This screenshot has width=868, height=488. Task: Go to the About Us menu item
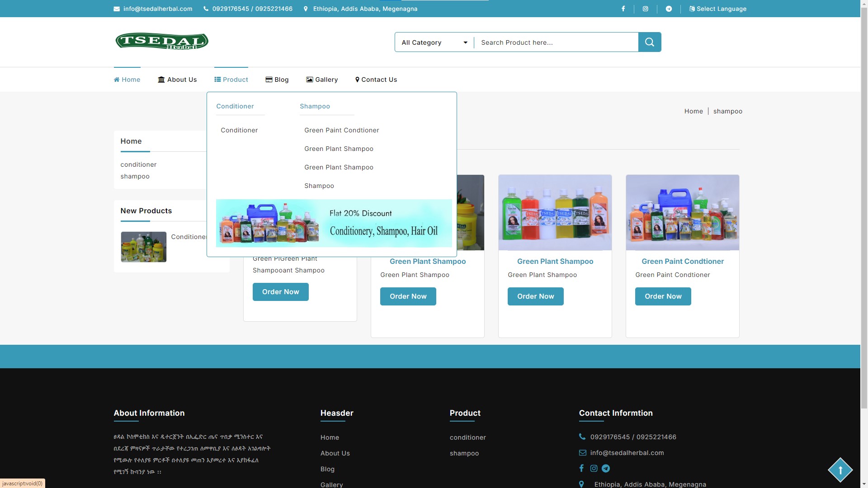coord(177,80)
